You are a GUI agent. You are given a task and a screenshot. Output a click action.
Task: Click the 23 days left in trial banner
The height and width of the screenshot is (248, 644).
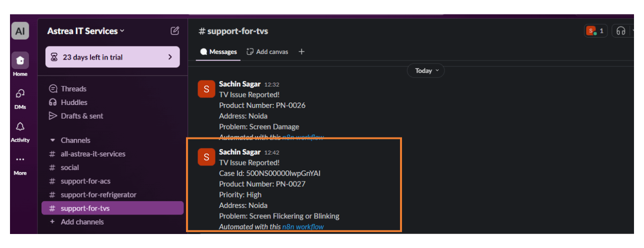(x=112, y=57)
